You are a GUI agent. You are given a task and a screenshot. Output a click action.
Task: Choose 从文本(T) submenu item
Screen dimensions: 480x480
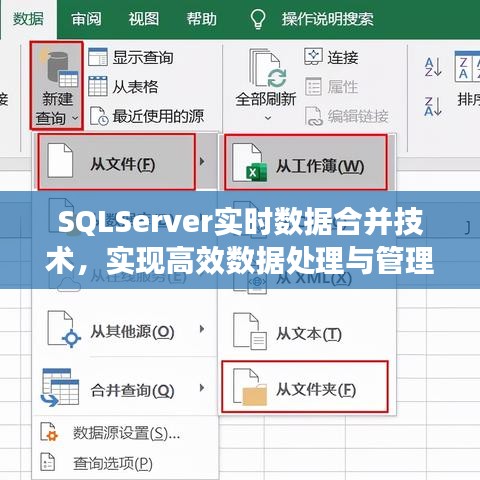tap(309, 334)
